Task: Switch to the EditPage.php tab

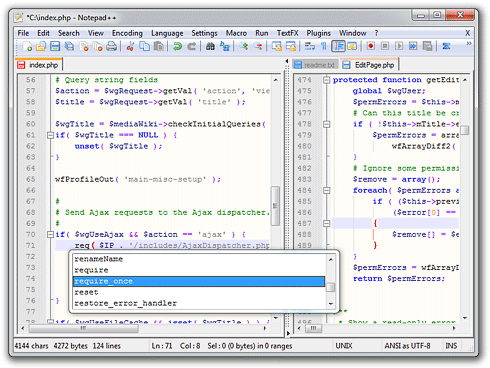Action: point(369,65)
